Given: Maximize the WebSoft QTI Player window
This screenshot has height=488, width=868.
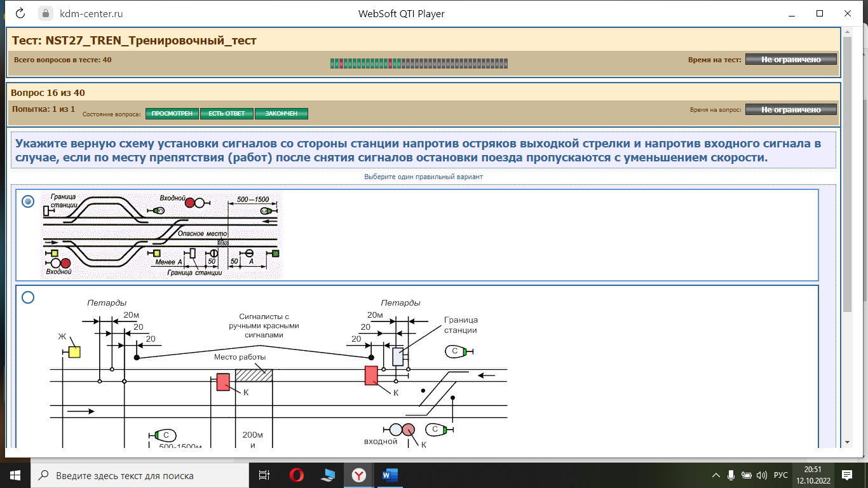Looking at the screenshot, I should point(820,13).
